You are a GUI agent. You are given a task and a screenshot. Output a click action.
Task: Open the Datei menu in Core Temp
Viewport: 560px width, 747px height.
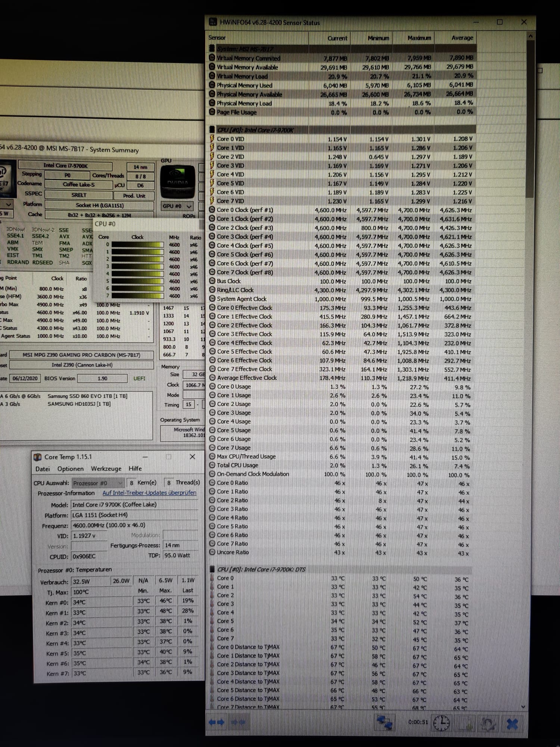click(x=43, y=469)
